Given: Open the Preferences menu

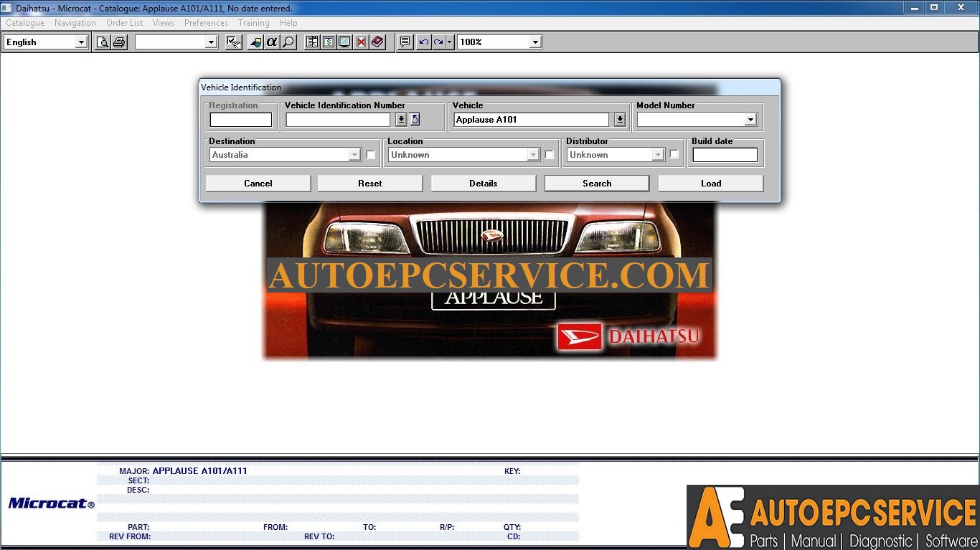Looking at the screenshot, I should coord(206,22).
